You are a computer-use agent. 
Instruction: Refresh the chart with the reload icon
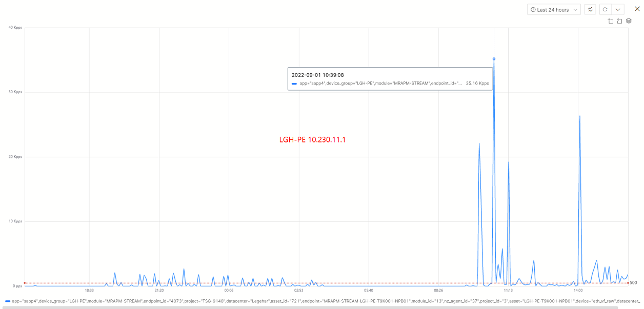[x=605, y=10]
